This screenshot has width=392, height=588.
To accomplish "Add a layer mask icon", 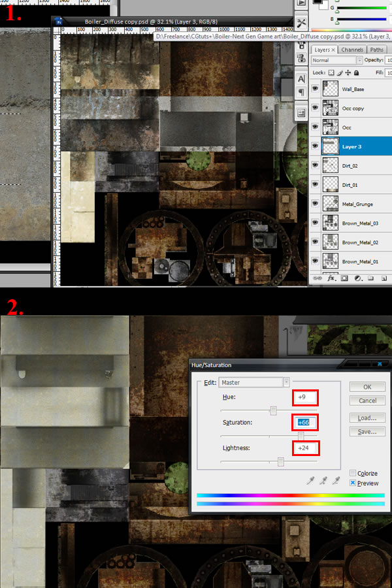I will [x=344, y=278].
